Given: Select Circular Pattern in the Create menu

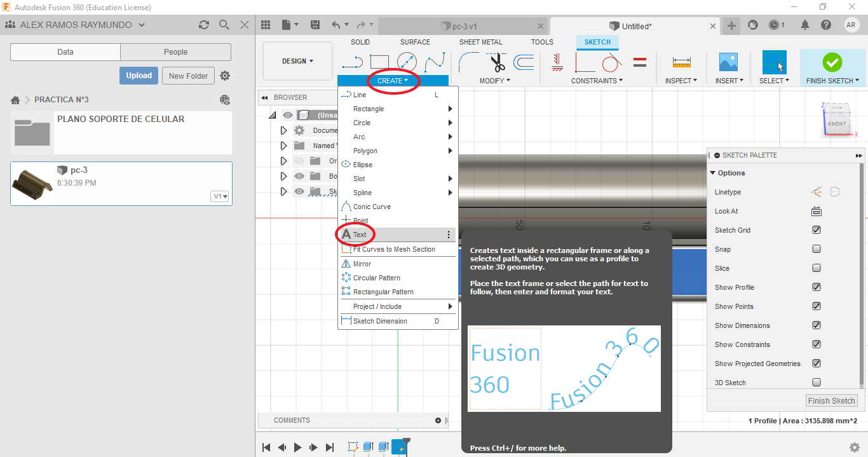Looking at the screenshot, I should [x=397, y=278].
